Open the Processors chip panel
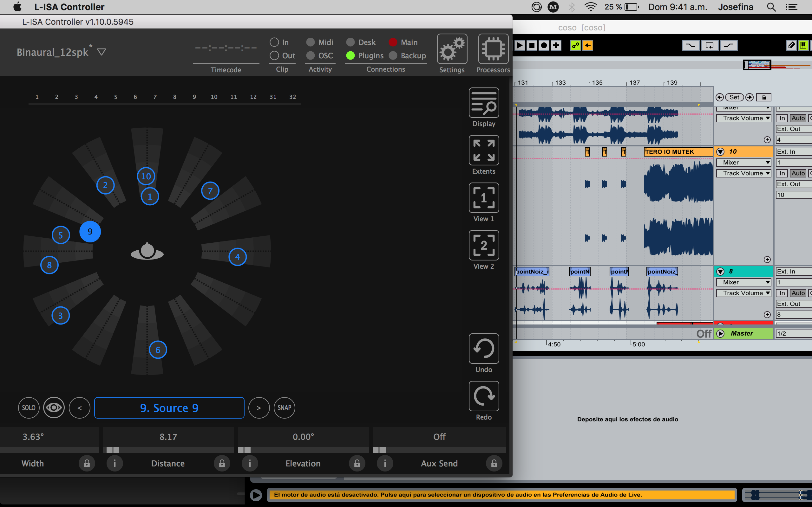The height and width of the screenshot is (507, 812). point(493,49)
